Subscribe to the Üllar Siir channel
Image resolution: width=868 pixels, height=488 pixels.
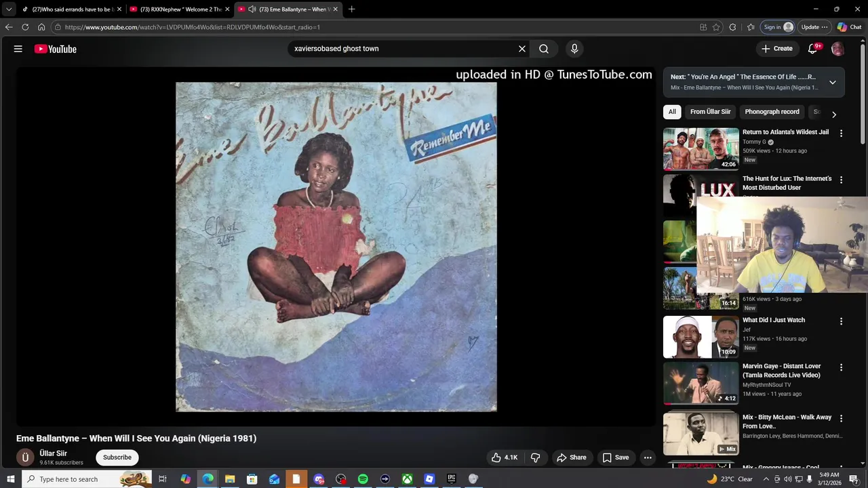click(117, 457)
